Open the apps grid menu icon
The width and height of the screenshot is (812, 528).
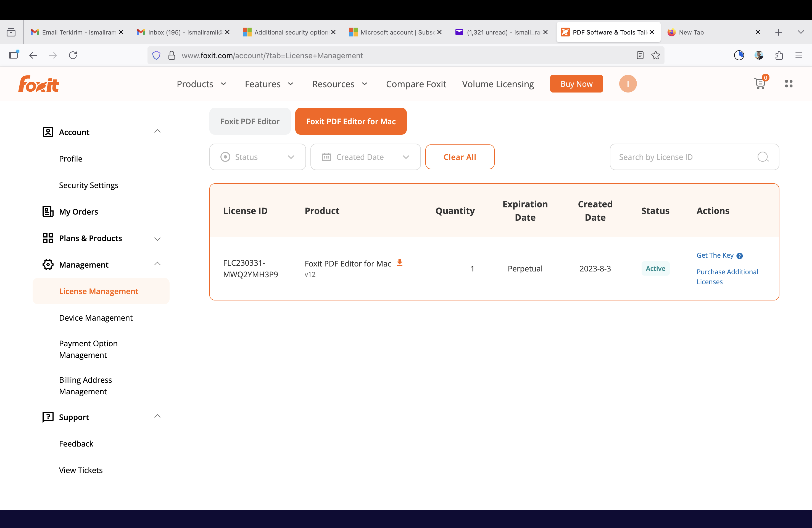coord(789,84)
